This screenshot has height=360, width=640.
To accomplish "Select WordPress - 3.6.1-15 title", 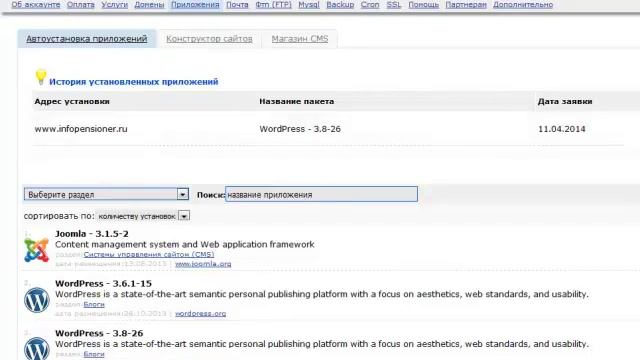I will click(x=103, y=284).
